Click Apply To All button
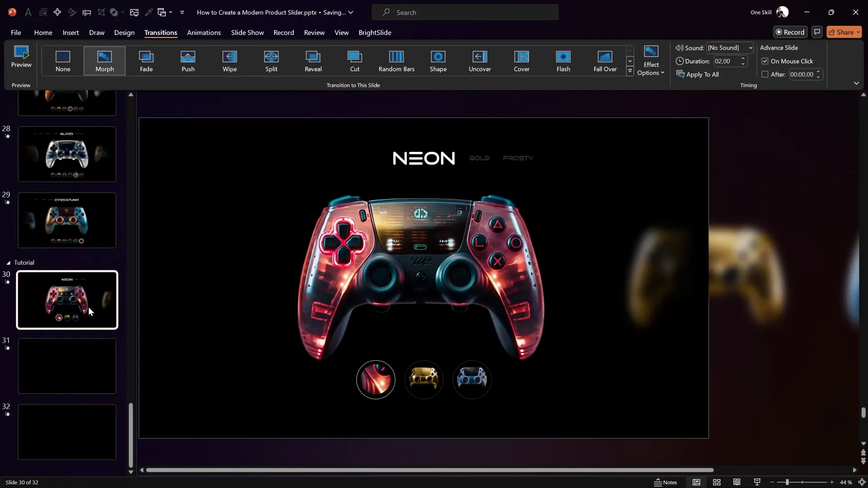 click(x=698, y=75)
